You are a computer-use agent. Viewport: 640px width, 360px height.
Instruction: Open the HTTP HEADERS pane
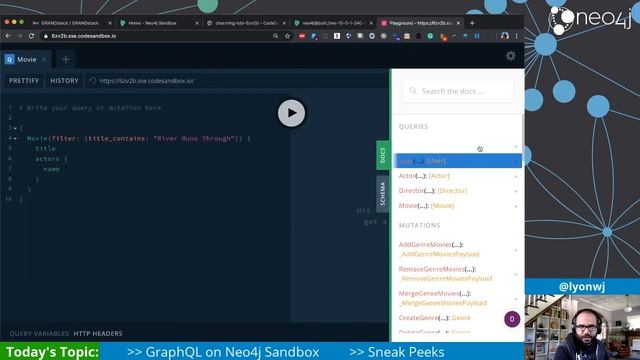point(98,333)
